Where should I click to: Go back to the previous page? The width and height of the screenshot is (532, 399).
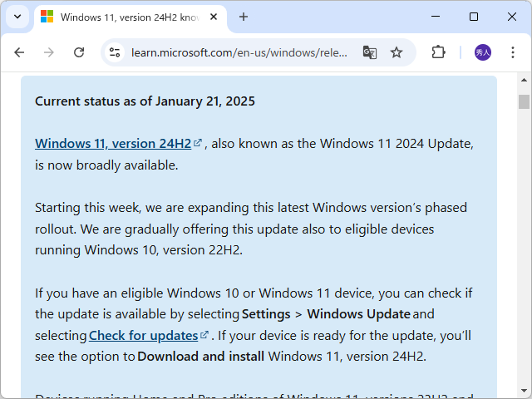coord(19,52)
